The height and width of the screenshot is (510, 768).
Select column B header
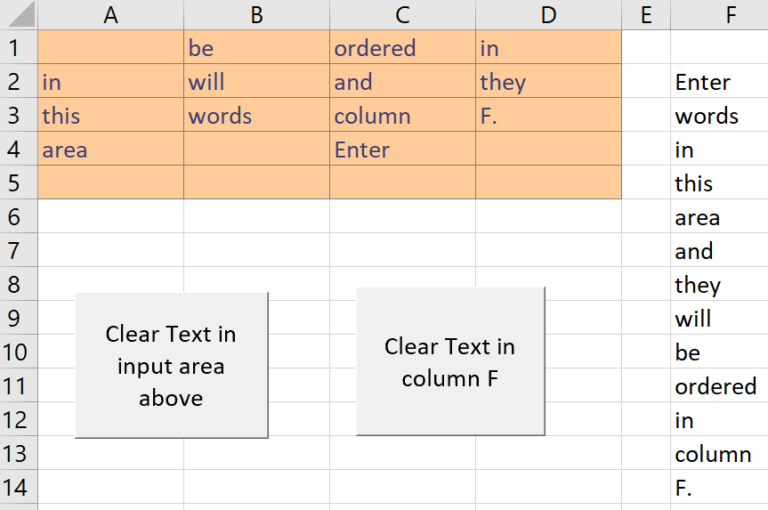[x=257, y=15]
